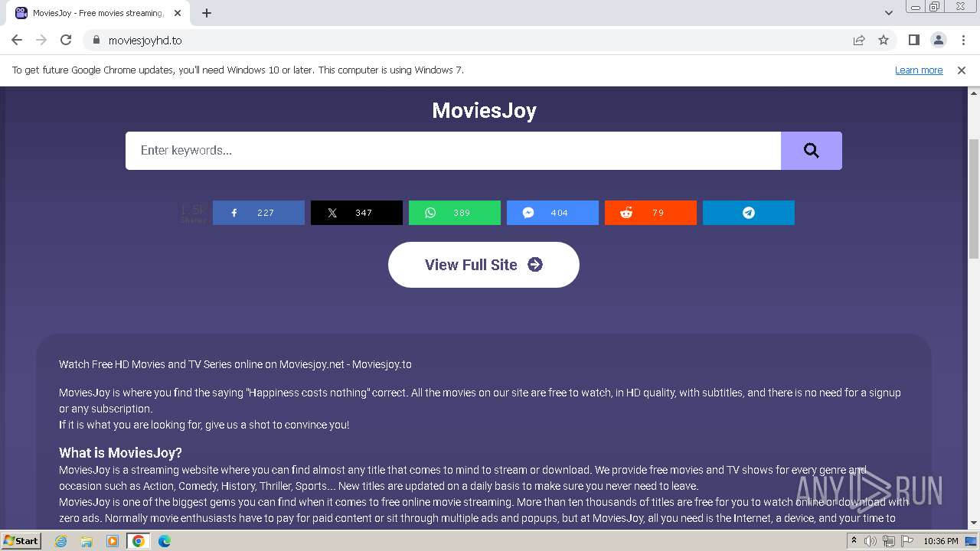
Task: Click the MoviesJoy site title
Action: click(x=484, y=110)
